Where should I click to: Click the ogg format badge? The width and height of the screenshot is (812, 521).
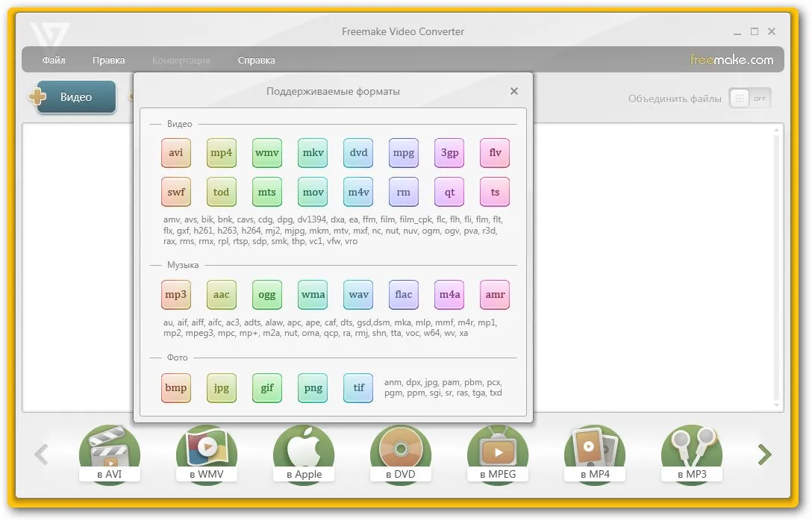pos(267,295)
